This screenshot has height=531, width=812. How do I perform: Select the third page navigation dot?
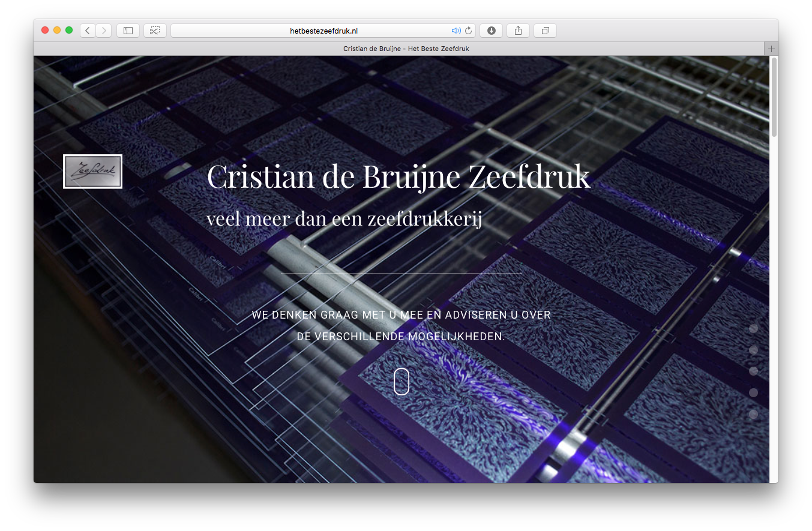tap(753, 371)
